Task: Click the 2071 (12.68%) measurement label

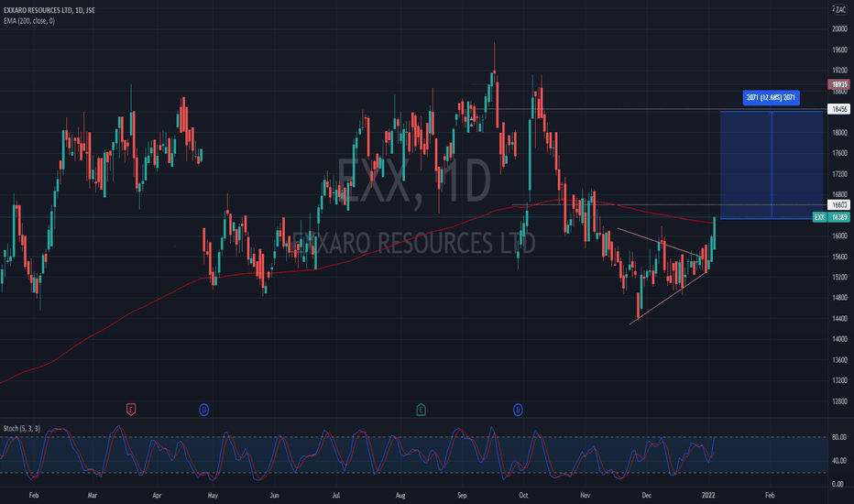Action: coord(771,97)
